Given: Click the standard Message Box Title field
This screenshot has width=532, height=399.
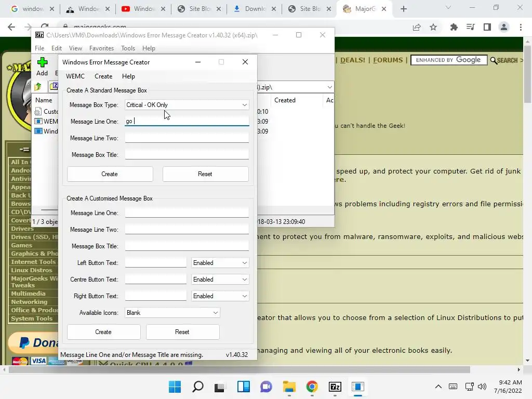Looking at the screenshot, I should pos(187,154).
